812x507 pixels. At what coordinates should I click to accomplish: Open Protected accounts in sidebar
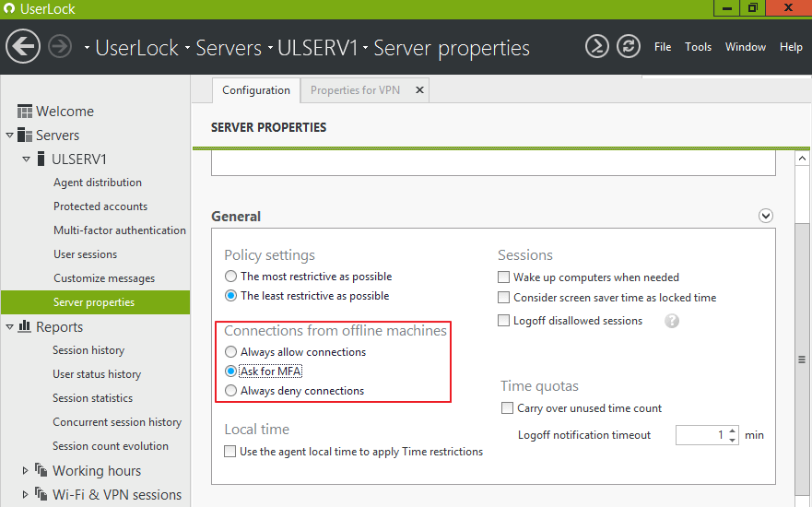click(100, 206)
